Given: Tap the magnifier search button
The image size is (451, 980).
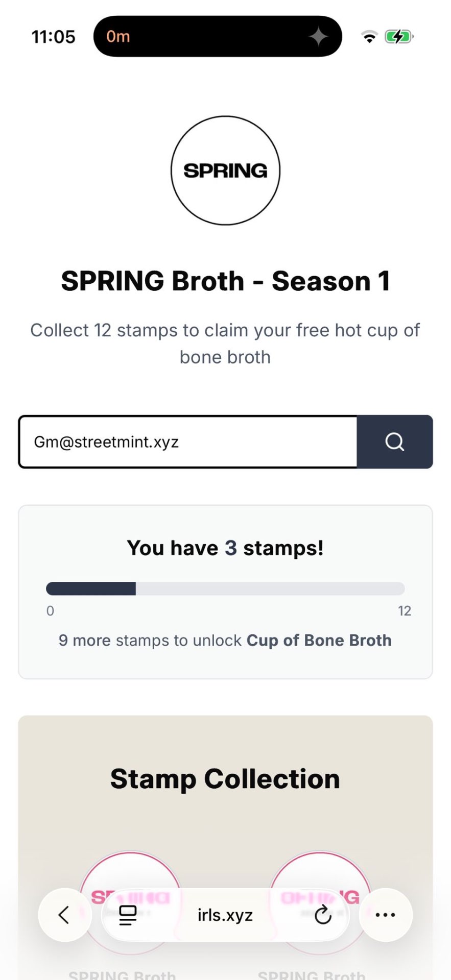Looking at the screenshot, I should [x=394, y=442].
